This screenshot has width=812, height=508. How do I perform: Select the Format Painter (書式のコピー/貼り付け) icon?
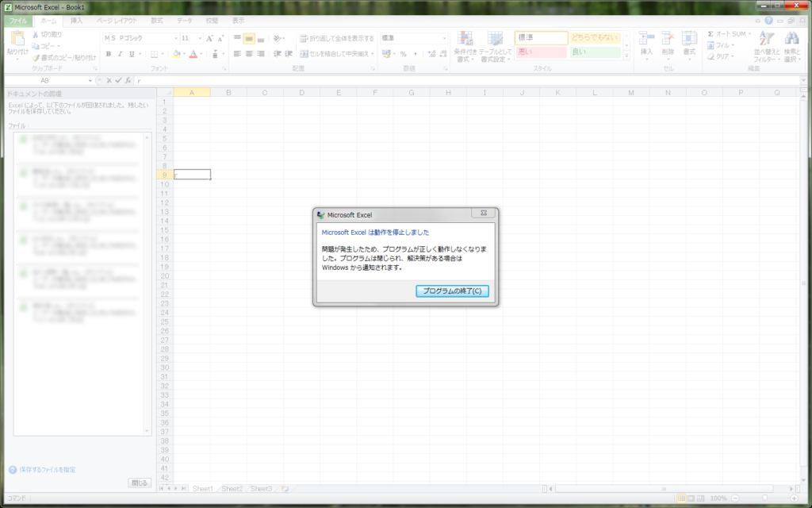coord(36,57)
